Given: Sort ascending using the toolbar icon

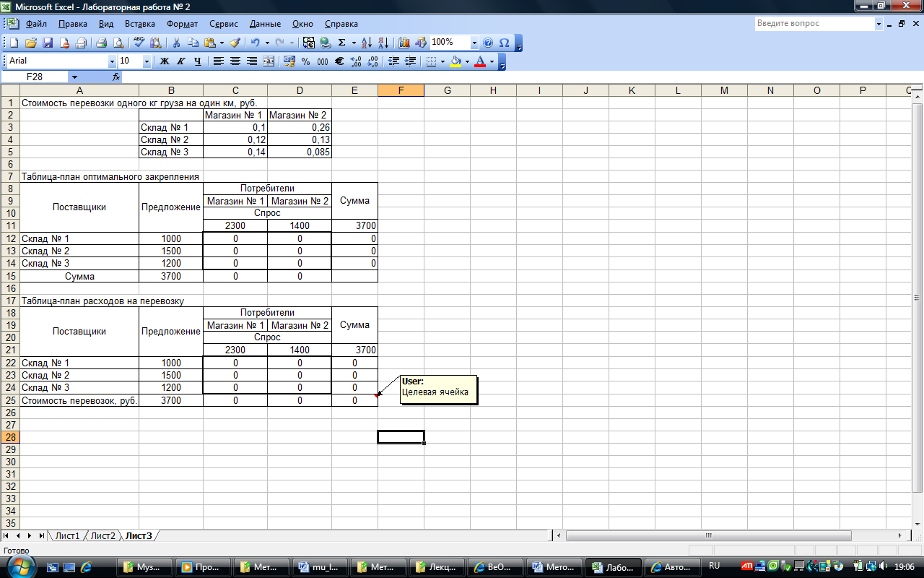Looking at the screenshot, I should coord(366,43).
